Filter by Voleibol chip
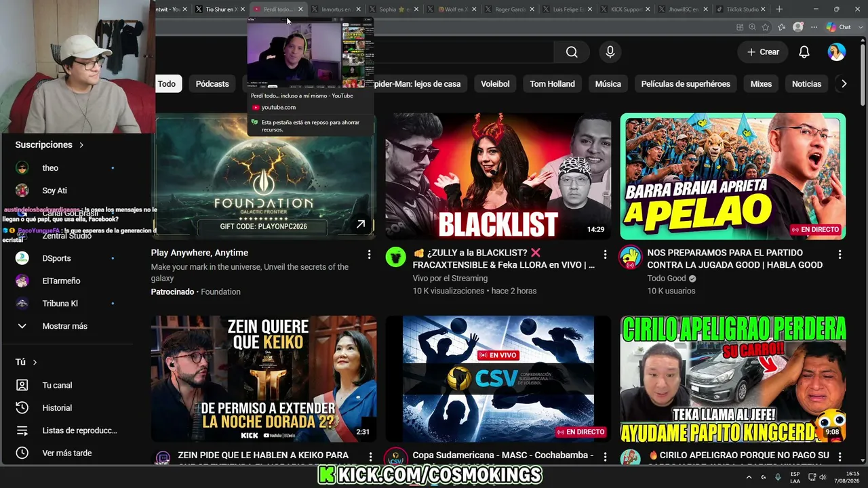868x488 pixels. [x=495, y=84]
